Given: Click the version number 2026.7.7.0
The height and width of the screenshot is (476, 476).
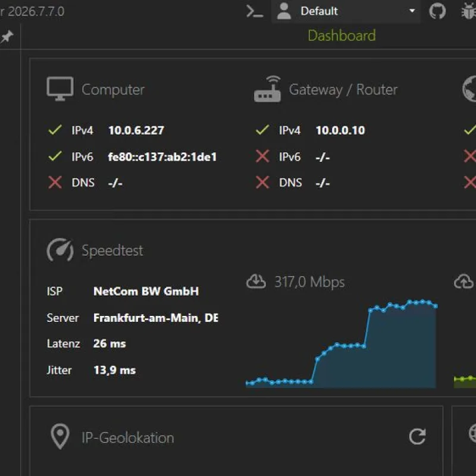Looking at the screenshot, I should coord(36,11).
